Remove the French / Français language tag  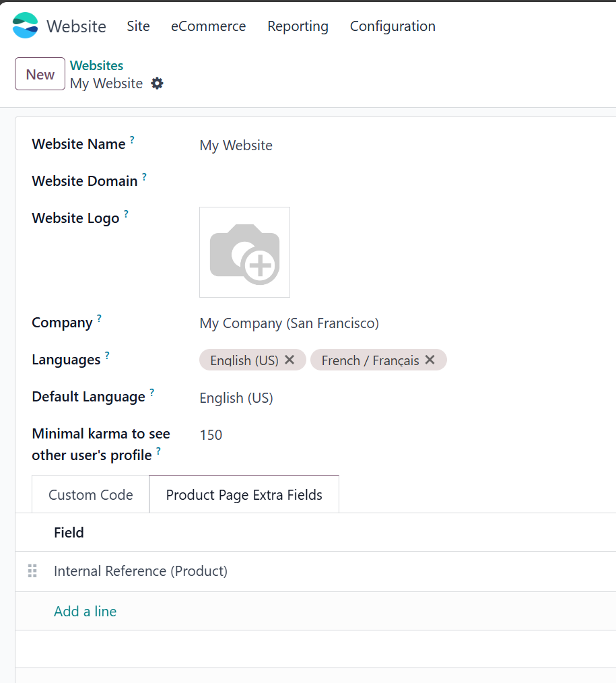430,360
